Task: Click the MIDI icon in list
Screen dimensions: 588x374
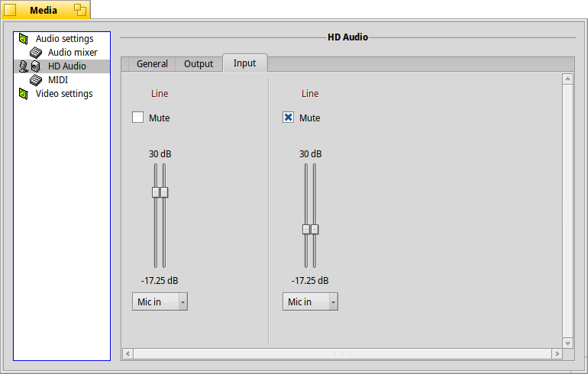Action: pos(36,80)
